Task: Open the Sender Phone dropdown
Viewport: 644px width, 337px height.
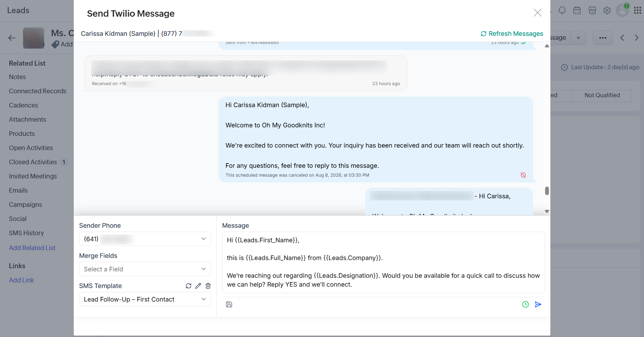Action: [x=145, y=239]
